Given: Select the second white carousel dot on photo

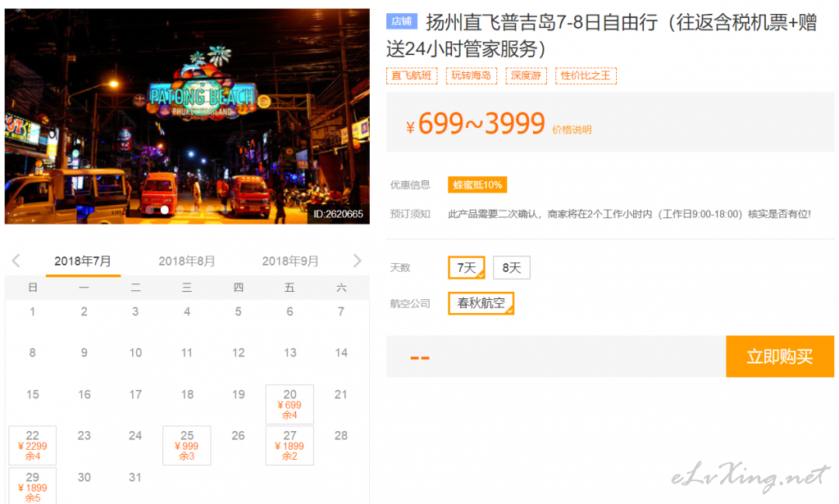Looking at the screenshot, I should pyautogui.click(x=165, y=210).
